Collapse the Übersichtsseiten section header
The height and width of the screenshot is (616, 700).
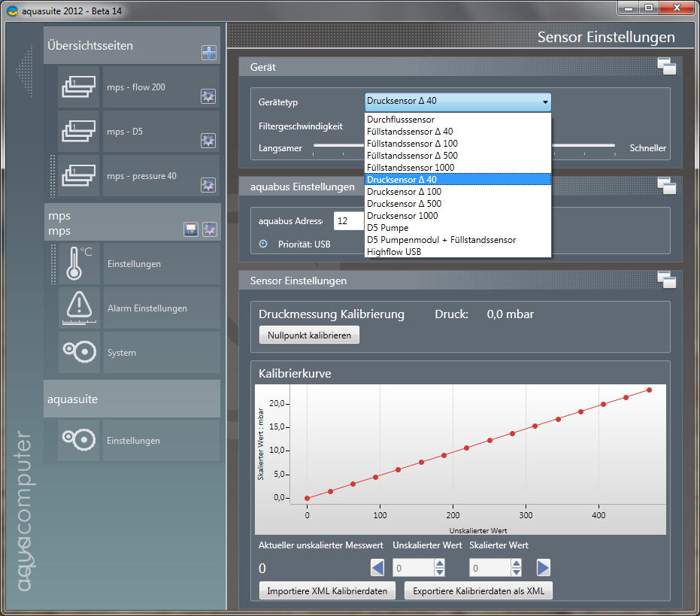(x=132, y=45)
